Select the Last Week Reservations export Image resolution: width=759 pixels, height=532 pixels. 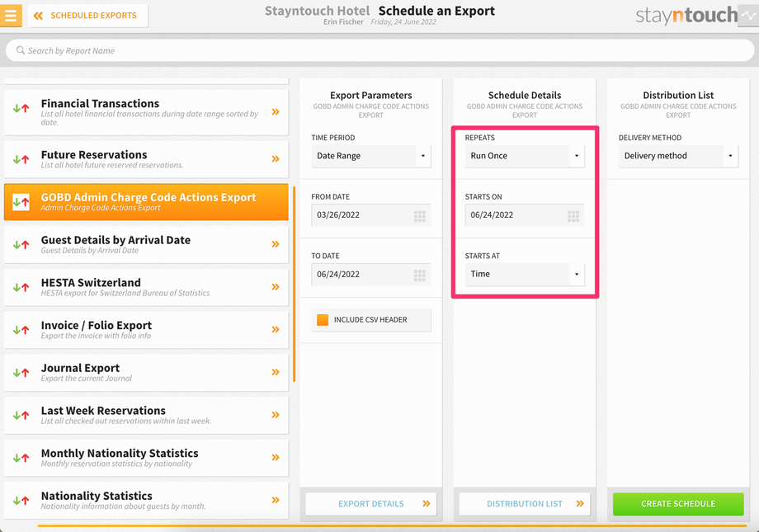[146, 415]
